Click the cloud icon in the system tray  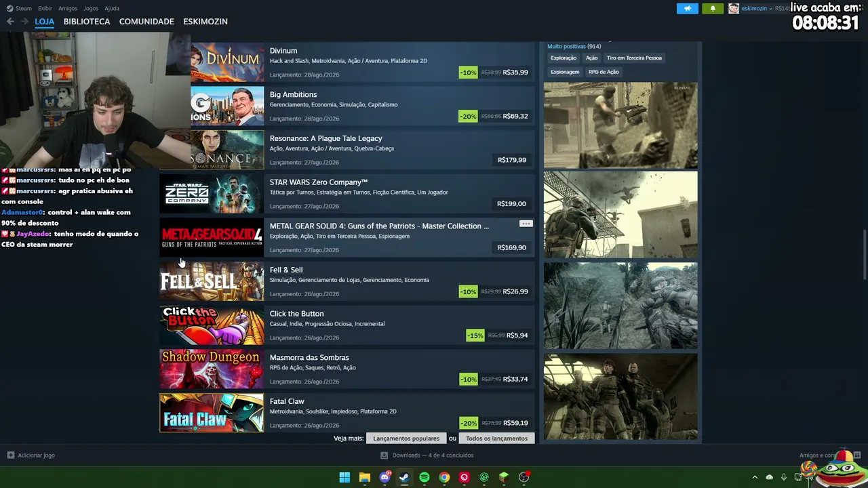[x=769, y=477]
